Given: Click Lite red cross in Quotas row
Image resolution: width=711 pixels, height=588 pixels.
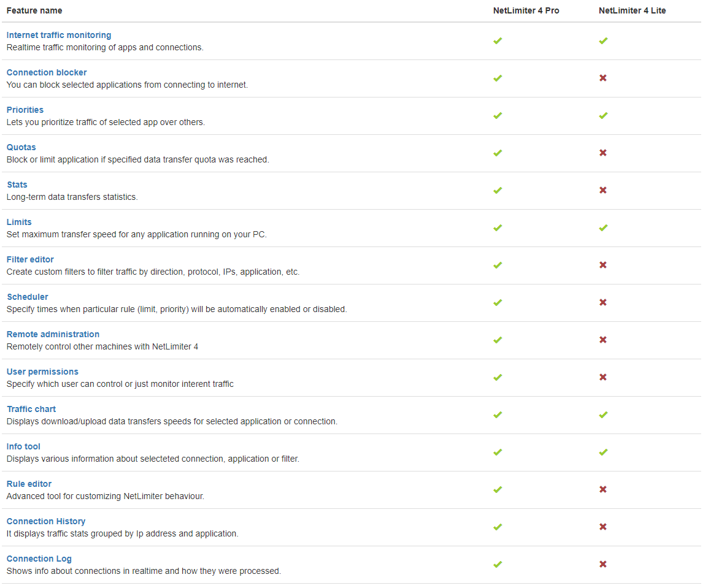Looking at the screenshot, I should click(603, 153).
